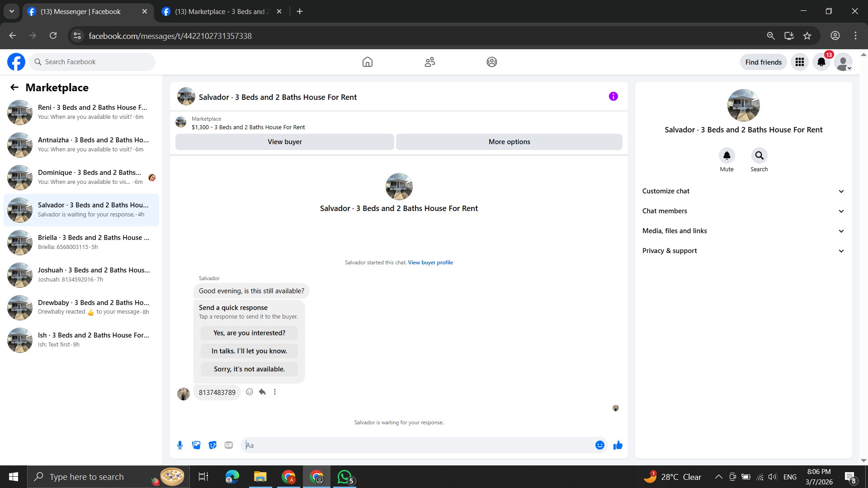
Task: Reload the page in browser toolbar
Action: point(53,36)
